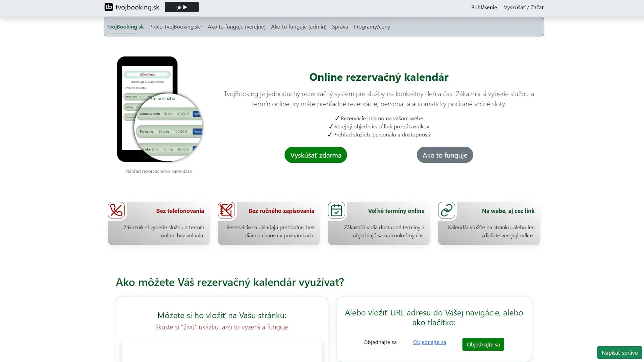The image size is (644, 362).
Task: Click the green Vyskúšať zdarma button
Action: click(316, 155)
